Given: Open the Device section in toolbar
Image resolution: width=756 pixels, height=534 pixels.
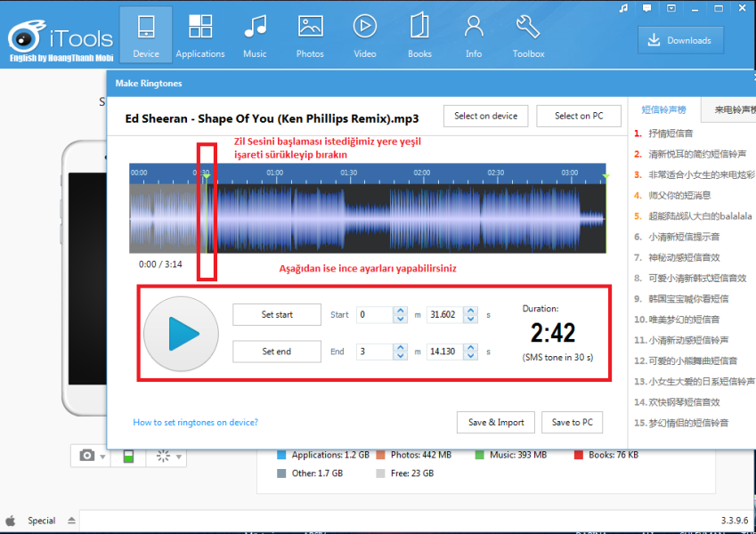Looking at the screenshot, I should coord(146,36).
